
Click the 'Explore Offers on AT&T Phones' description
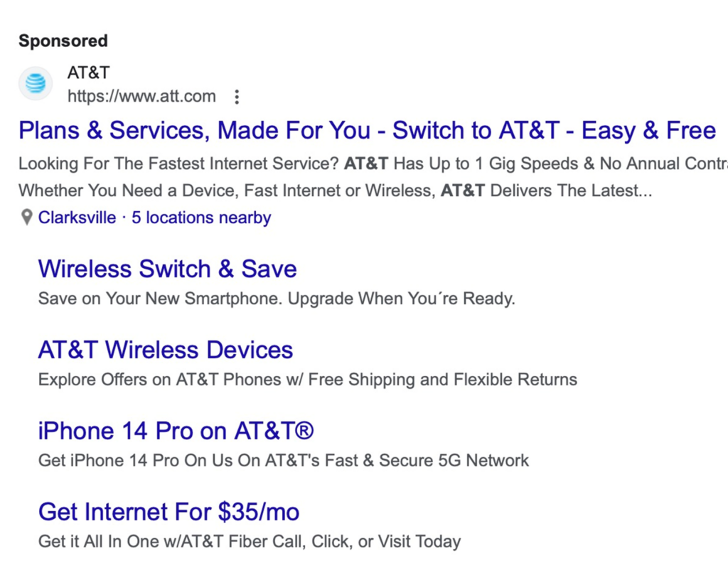pos(307,380)
